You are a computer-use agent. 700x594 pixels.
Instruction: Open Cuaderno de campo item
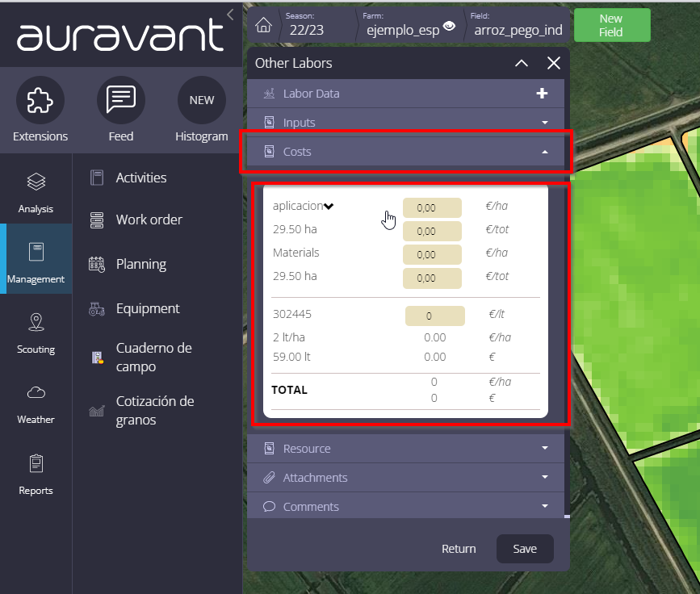(x=154, y=357)
